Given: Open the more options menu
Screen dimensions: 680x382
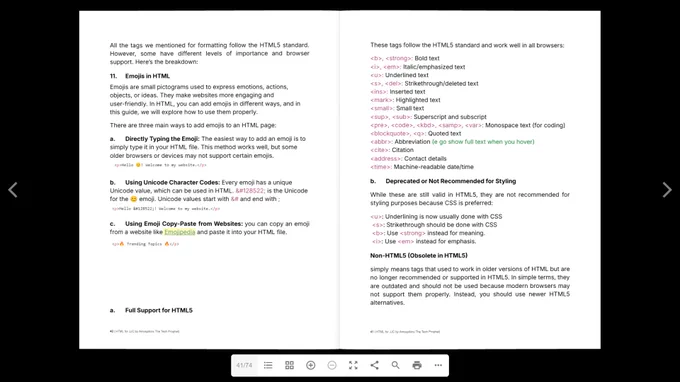Looking at the screenshot, I should point(438,365).
